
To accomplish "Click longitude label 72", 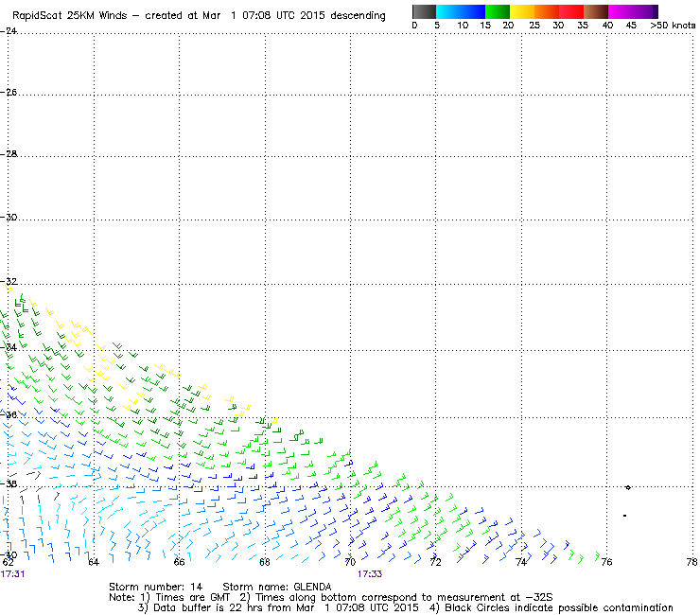I will click(436, 562).
